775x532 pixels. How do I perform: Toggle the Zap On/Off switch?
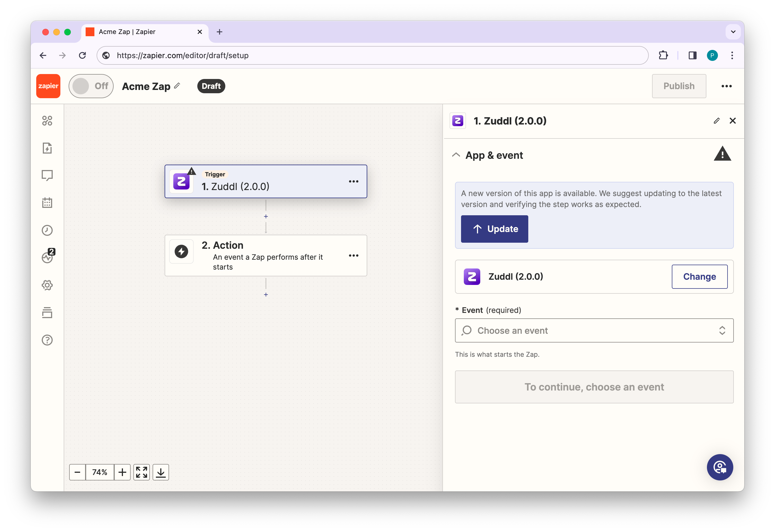pyautogui.click(x=91, y=86)
